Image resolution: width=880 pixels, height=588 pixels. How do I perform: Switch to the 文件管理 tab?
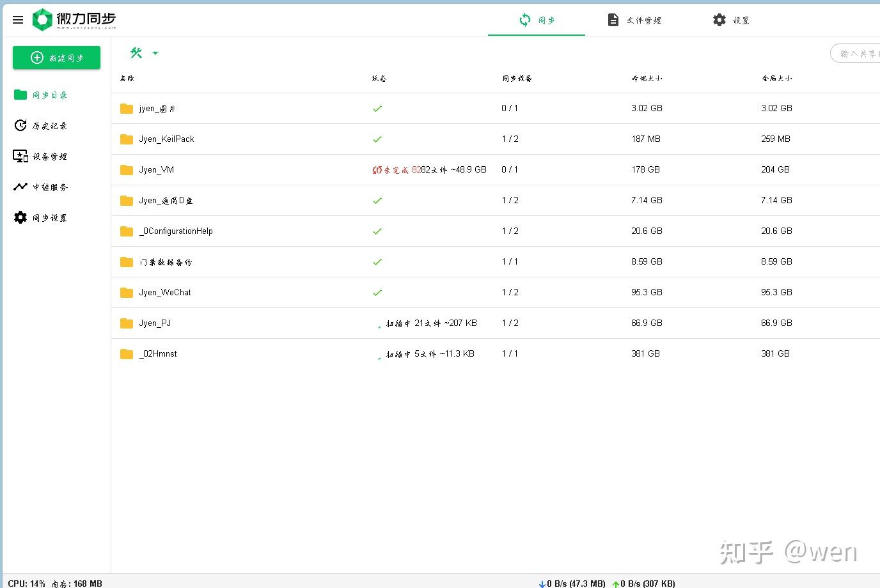click(x=636, y=20)
